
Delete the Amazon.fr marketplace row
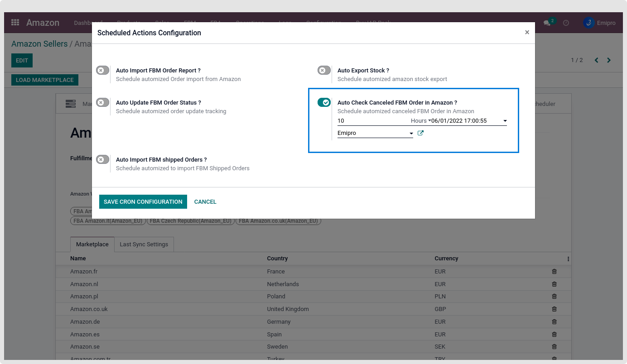pos(554,272)
